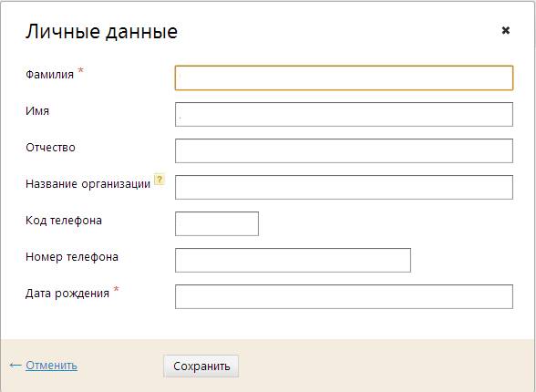Click the Дата рождения label
Image resolution: width=536 pixels, height=392 pixels.
click(67, 294)
